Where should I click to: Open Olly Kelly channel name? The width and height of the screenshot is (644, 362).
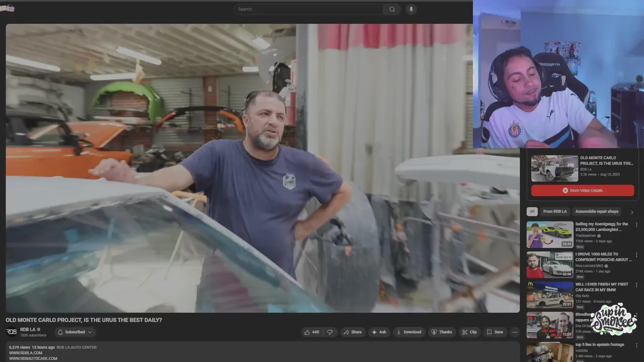click(583, 296)
